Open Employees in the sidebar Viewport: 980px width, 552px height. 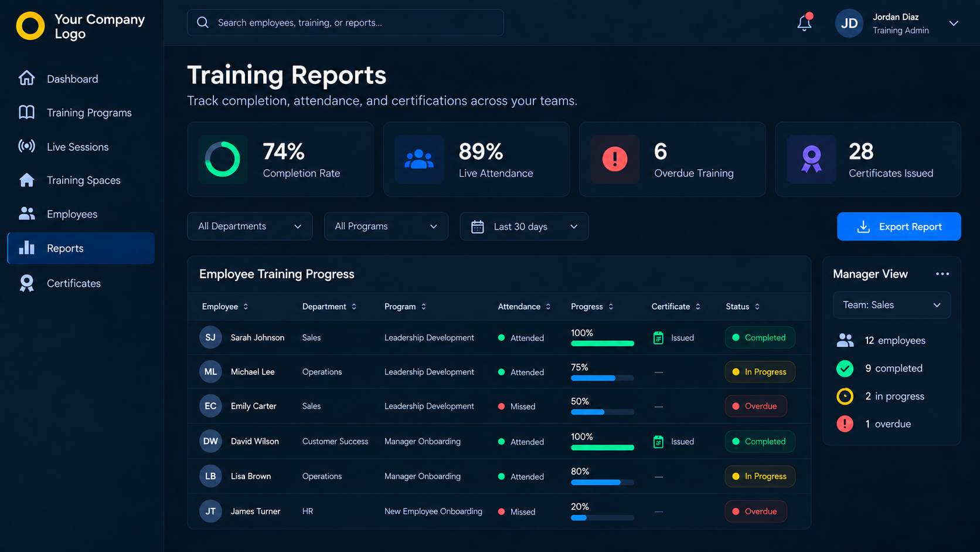[x=81, y=214]
